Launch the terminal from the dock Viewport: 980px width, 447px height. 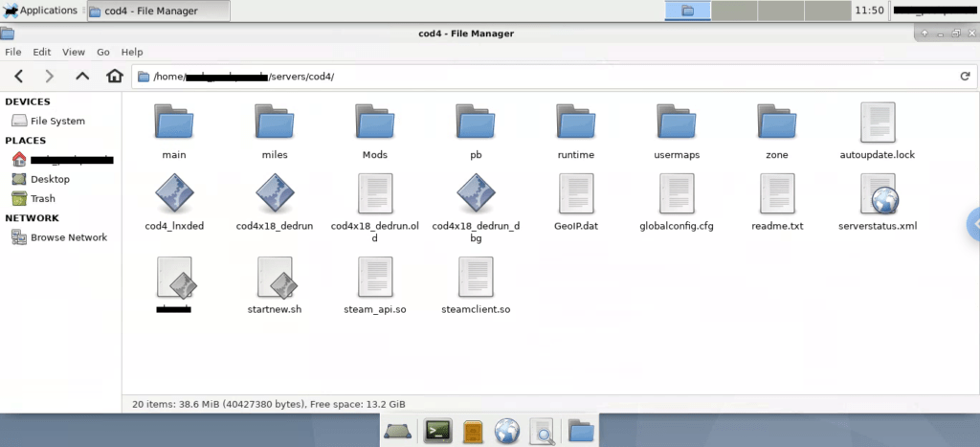437,431
